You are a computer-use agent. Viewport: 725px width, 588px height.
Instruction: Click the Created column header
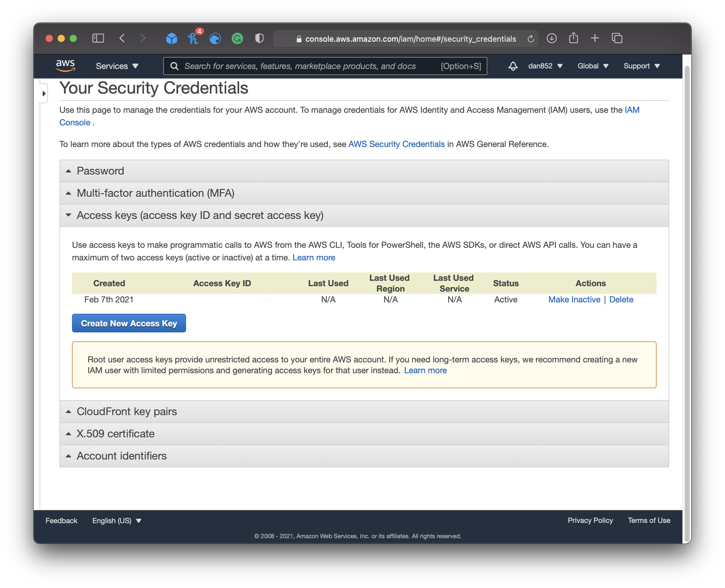coord(109,283)
